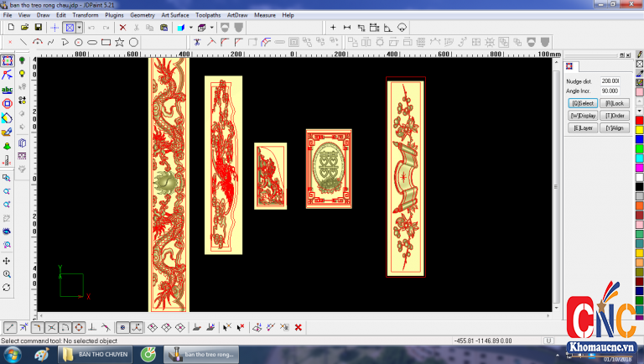Toggle the intersection snap button
Viewport: 644px width, 364px height.
(x=51, y=327)
